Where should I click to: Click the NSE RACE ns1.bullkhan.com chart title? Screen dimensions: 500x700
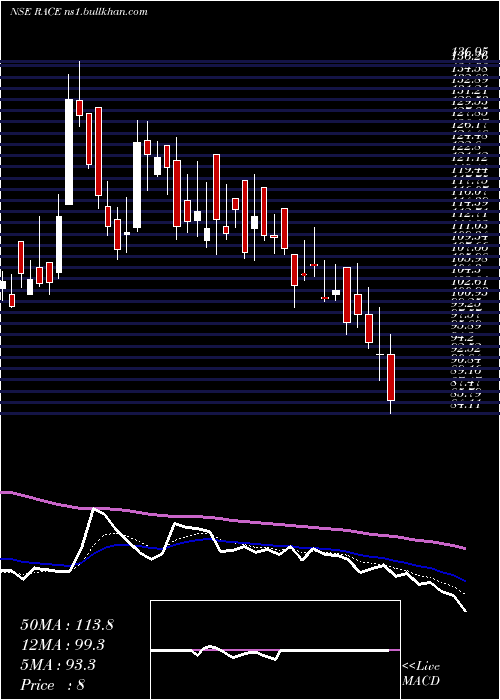click(x=79, y=12)
